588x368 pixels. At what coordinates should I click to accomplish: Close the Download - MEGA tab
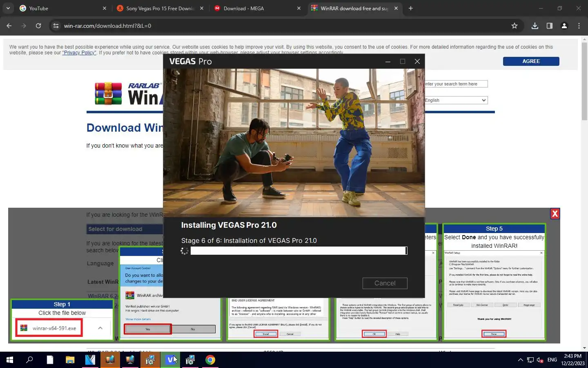tap(299, 8)
